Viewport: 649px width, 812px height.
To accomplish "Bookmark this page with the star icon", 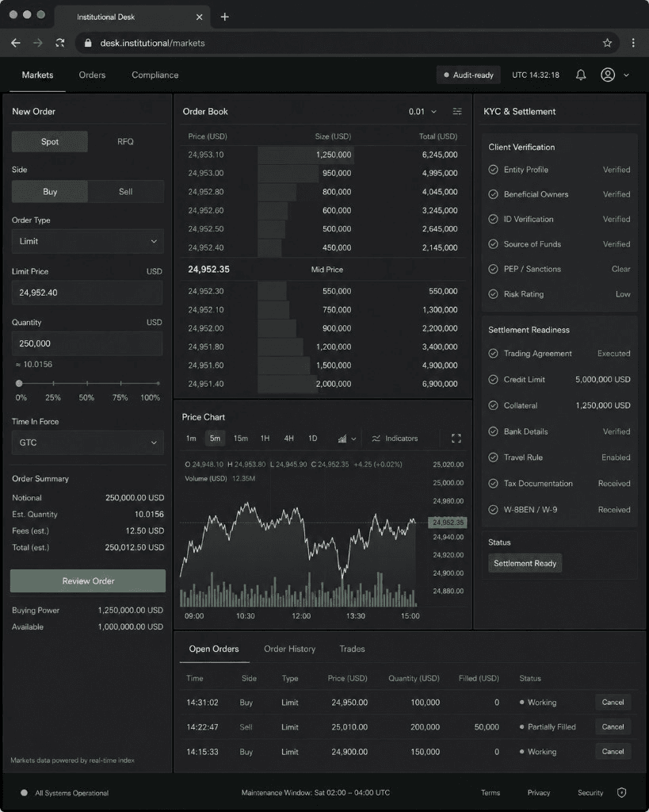I will [607, 43].
